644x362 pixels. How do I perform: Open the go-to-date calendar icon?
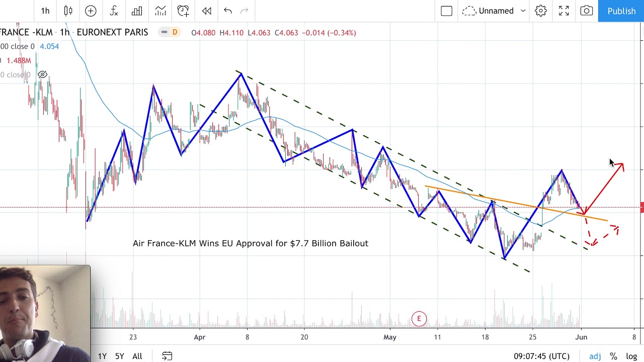coord(167,356)
